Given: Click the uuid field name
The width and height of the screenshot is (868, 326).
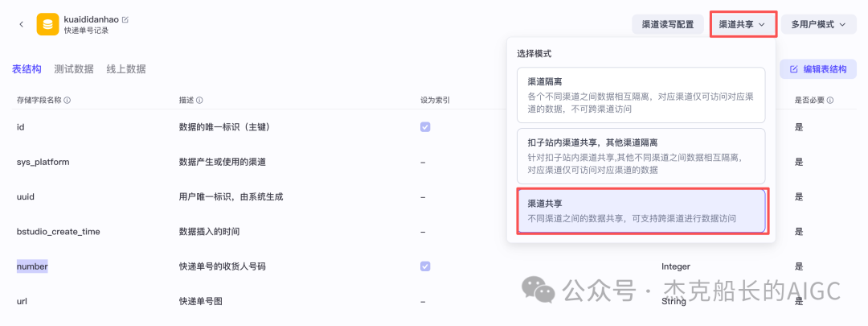Looking at the screenshot, I should pyautogui.click(x=26, y=197).
